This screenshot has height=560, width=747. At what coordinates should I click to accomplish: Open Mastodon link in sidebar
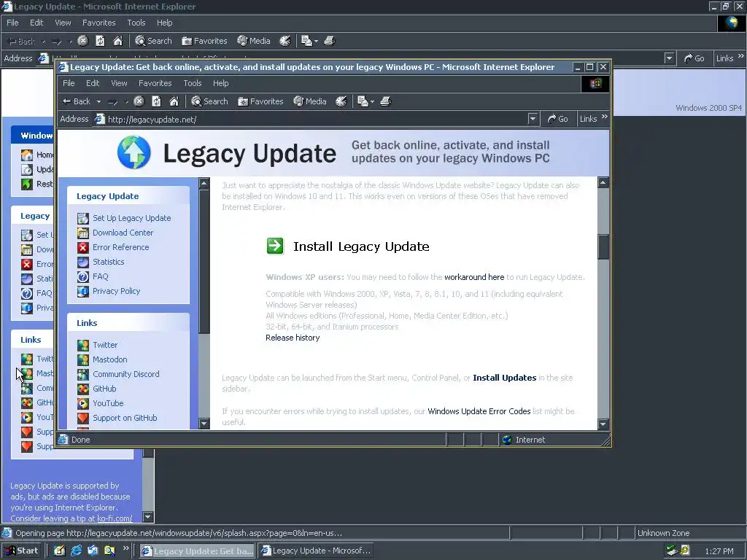[x=109, y=359]
